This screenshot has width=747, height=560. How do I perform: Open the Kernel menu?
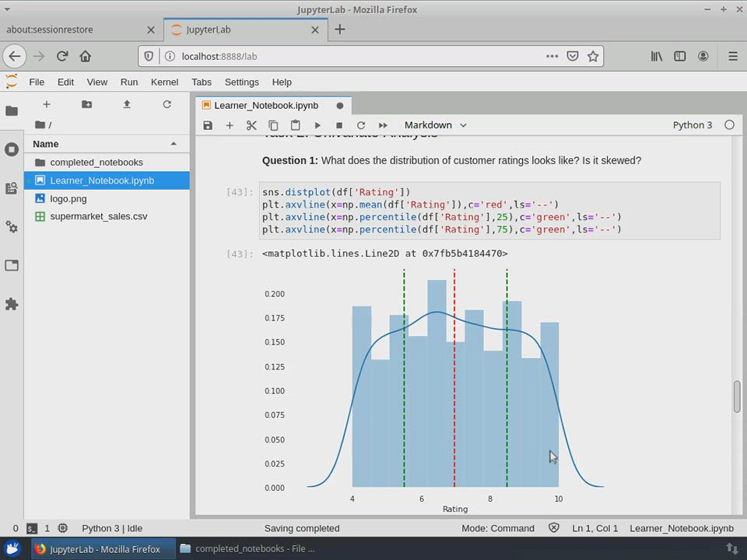(x=164, y=82)
